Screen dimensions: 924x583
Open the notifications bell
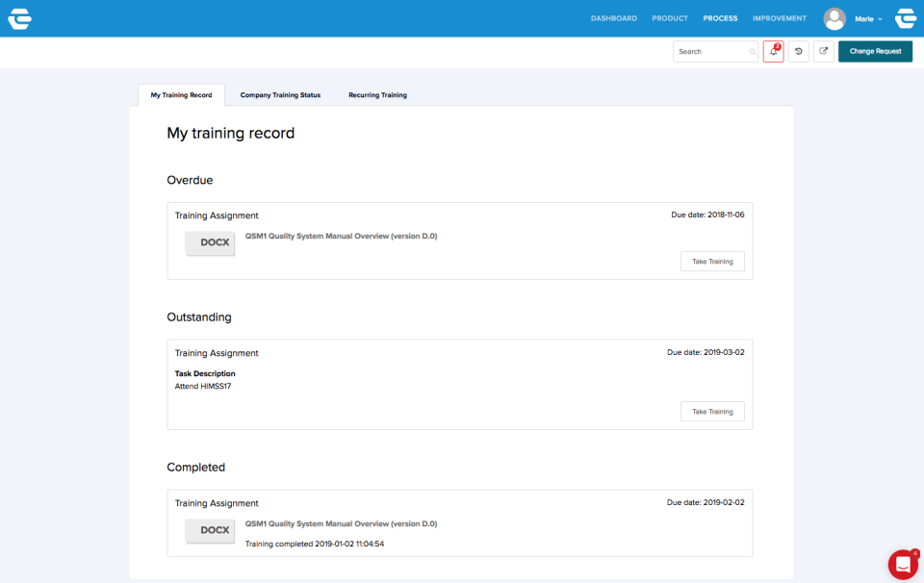[773, 51]
